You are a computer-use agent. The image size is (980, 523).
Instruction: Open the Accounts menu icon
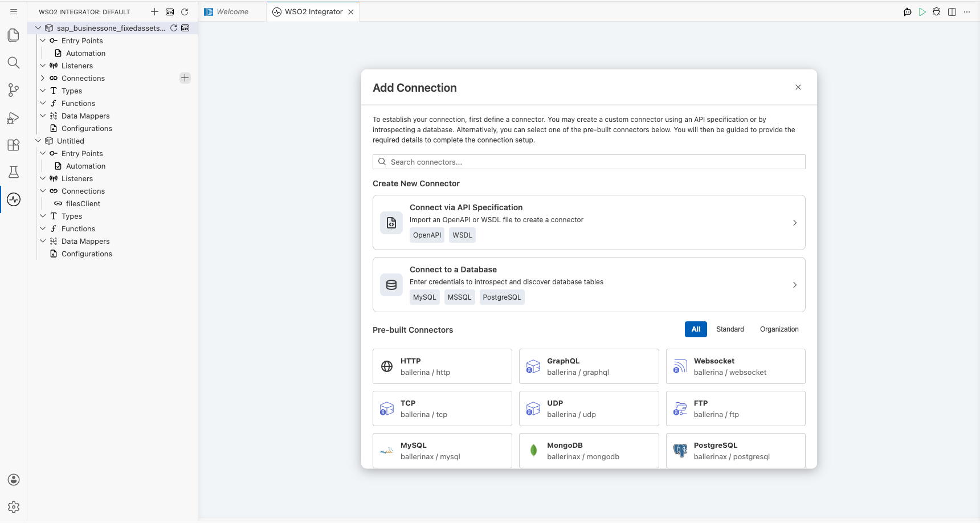click(14, 480)
